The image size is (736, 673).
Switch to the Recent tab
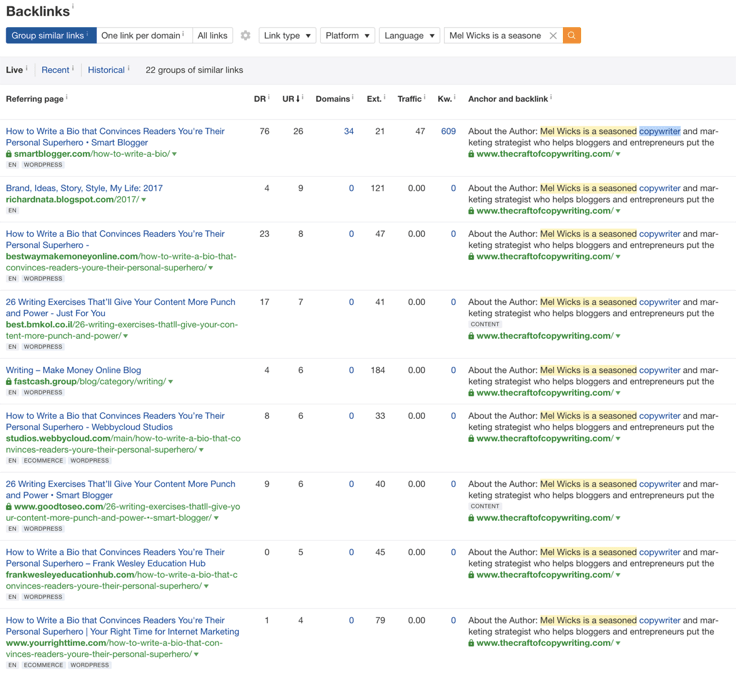click(x=55, y=70)
